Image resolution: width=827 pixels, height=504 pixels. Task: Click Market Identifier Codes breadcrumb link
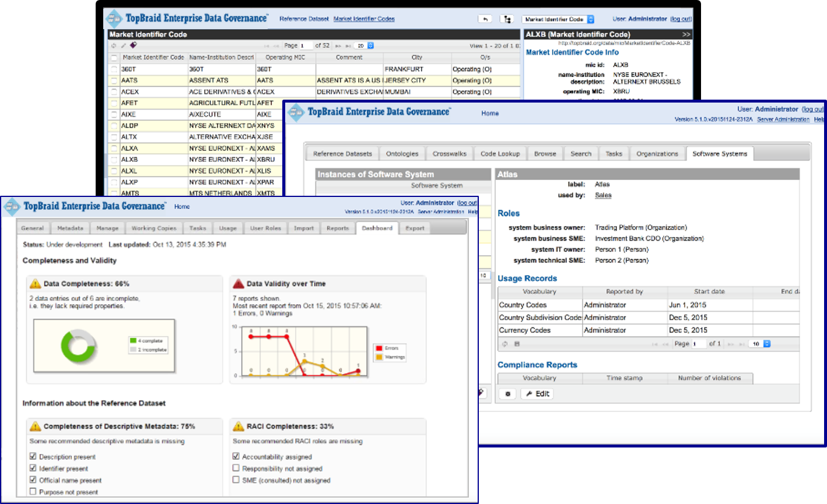coord(364,19)
